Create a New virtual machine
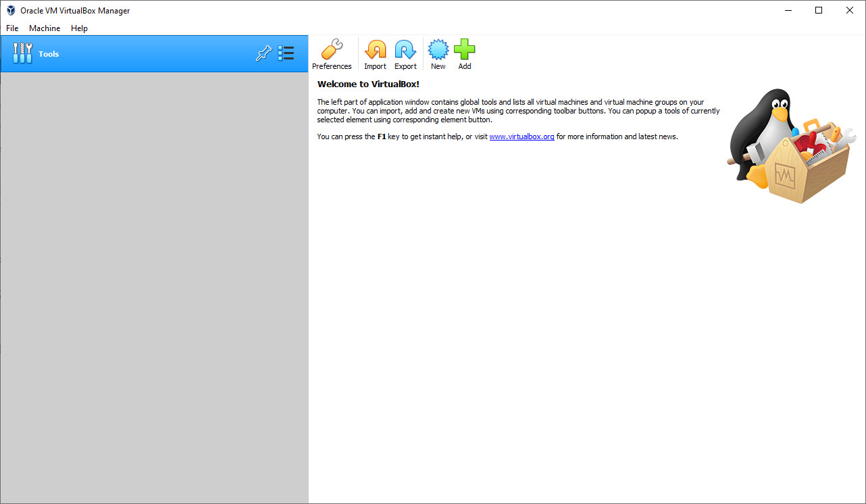Image resolution: width=866 pixels, height=504 pixels. pyautogui.click(x=438, y=54)
